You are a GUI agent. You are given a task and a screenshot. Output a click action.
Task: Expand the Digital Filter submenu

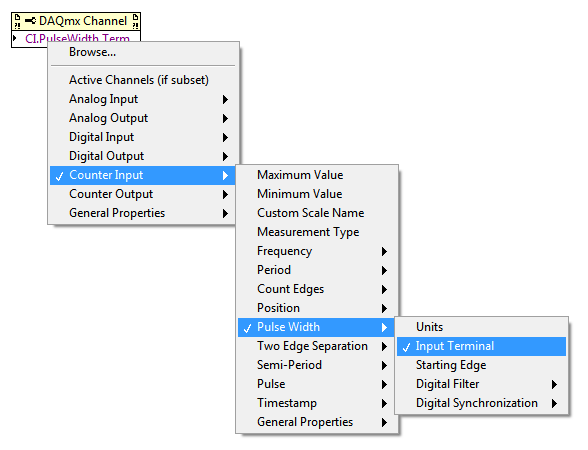click(x=482, y=384)
